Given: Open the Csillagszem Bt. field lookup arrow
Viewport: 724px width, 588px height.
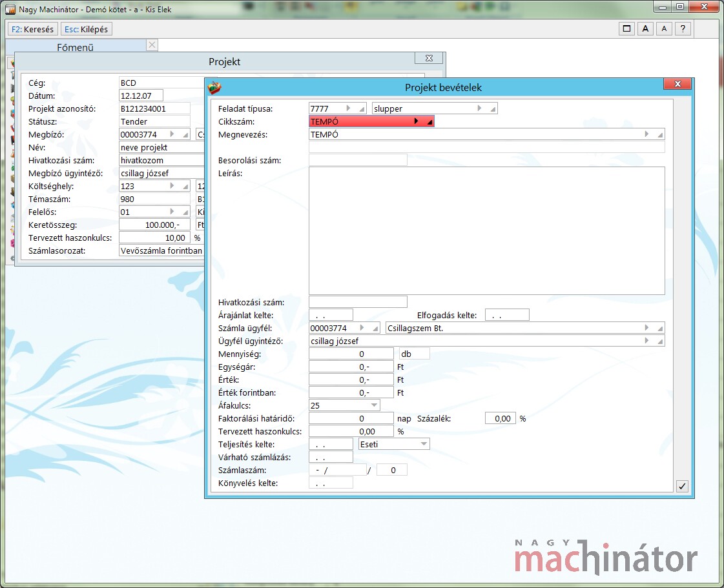Looking at the screenshot, I should pos(647,328).
